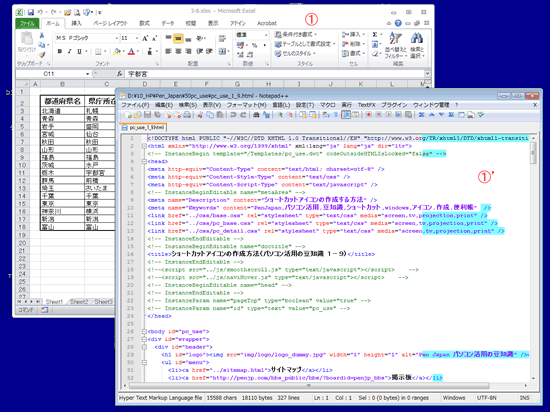Click the Excel font color red A
Image resolution: width=550 pixels, height=412 pixels.
(131, 52)
